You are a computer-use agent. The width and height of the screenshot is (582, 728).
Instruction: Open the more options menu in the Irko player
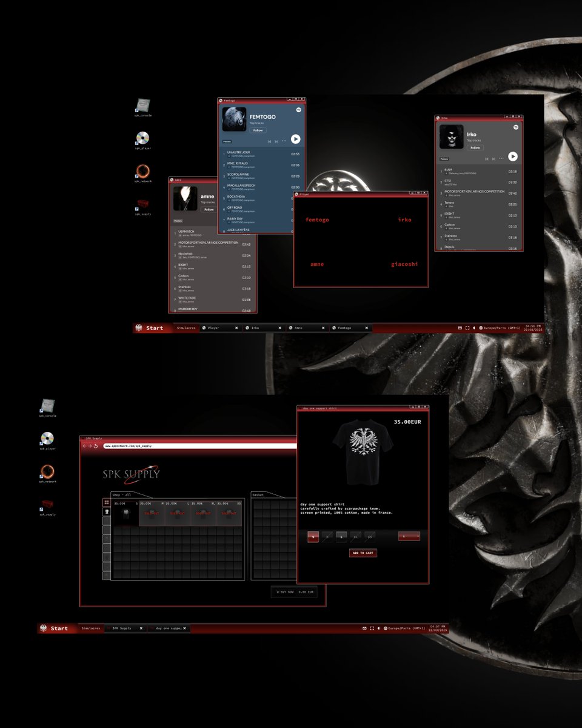[501, 158]
